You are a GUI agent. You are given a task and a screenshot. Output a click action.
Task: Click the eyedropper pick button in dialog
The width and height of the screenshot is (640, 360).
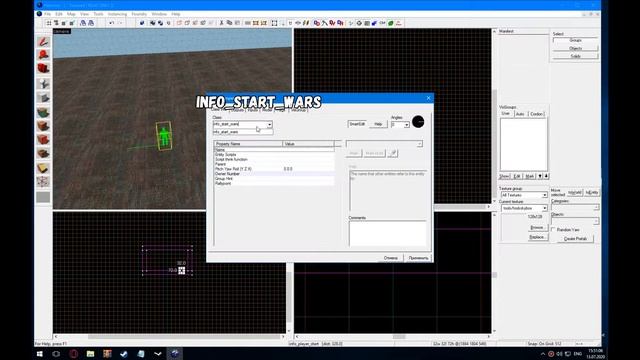[x=393, y=153]
